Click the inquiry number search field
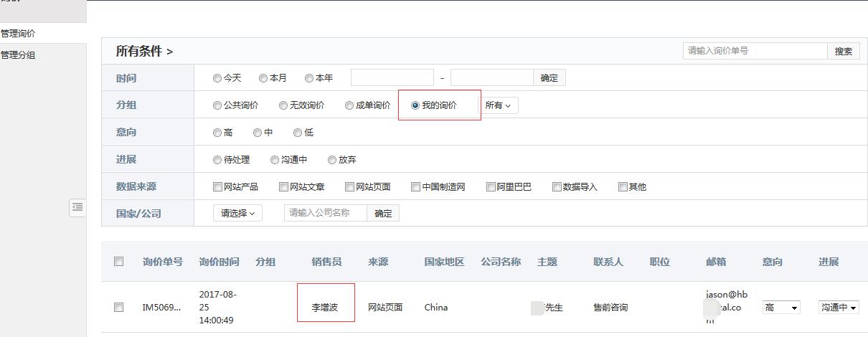 coord(755,51)
